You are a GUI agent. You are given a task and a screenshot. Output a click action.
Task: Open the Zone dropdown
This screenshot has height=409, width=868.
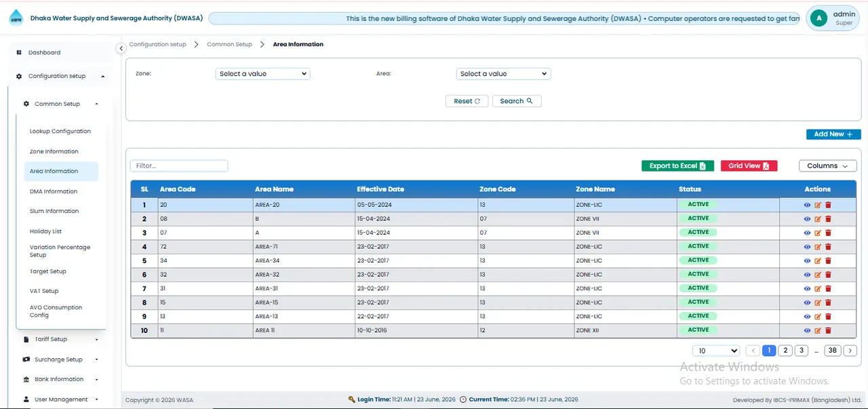[x=262, y=74]
